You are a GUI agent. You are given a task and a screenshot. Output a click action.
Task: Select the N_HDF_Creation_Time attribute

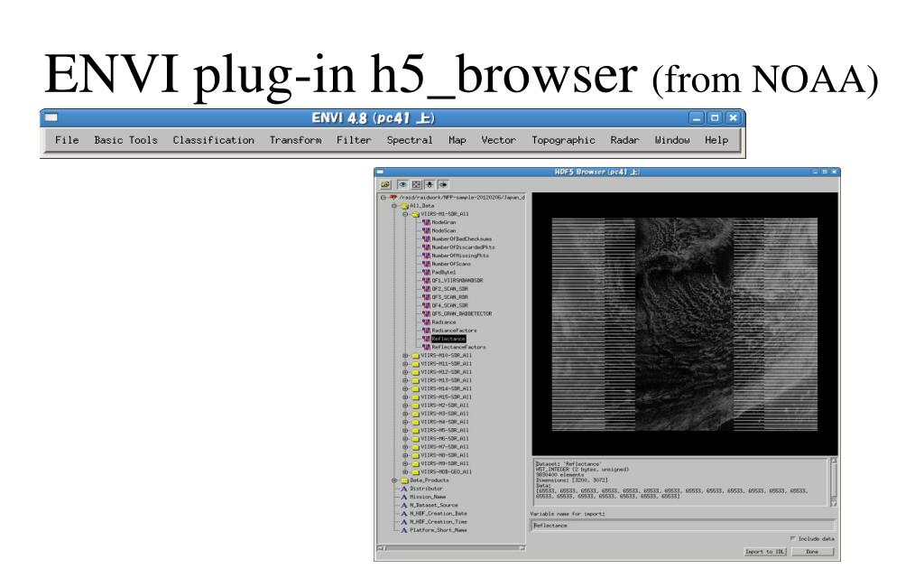tap(438, 522)
